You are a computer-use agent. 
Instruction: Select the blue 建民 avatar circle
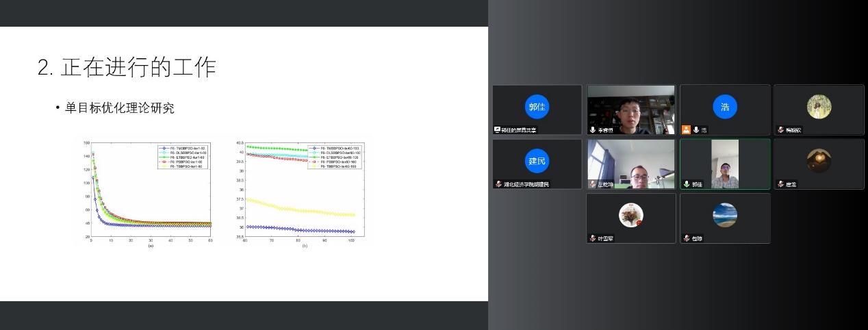click(538, 161)
